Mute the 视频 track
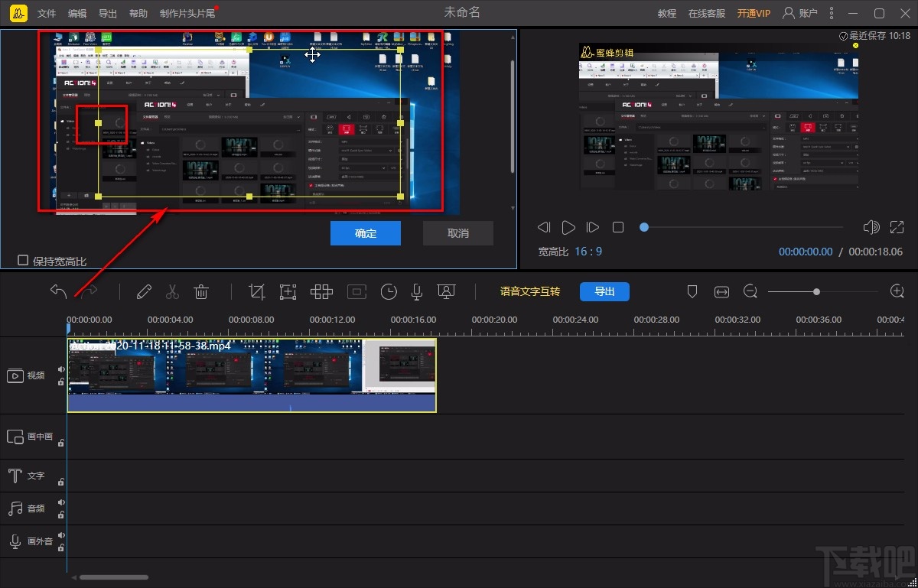Screen dimensions: 918x588 (x=61, y=370)
